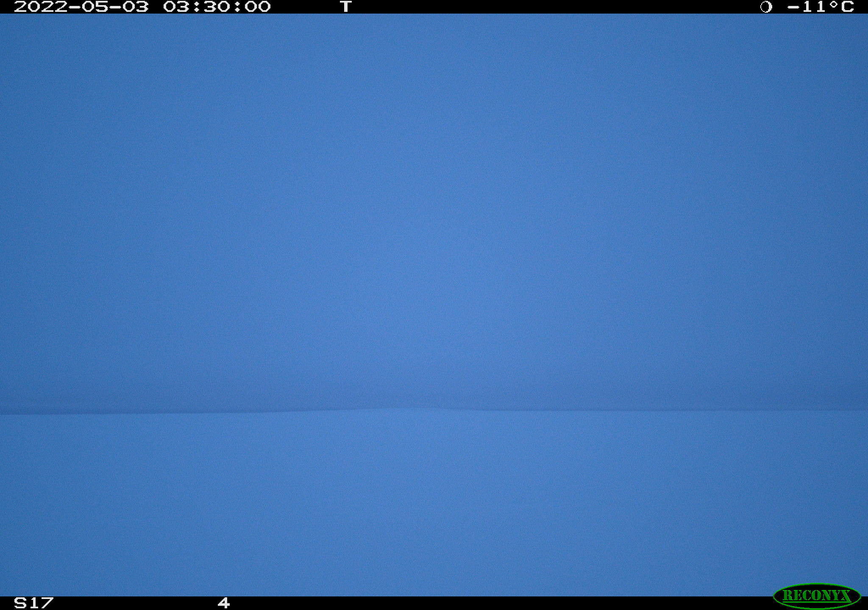The width and height of the screenshot is (868, 610).
Task: Click the green RECONYX logo
Action: (x=817, y=596)
